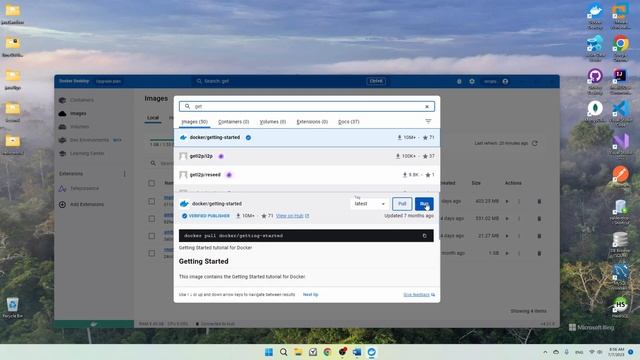Open Docker Desktop settings gear
This screenshot has width=640, height=360.
click(472, 81)
